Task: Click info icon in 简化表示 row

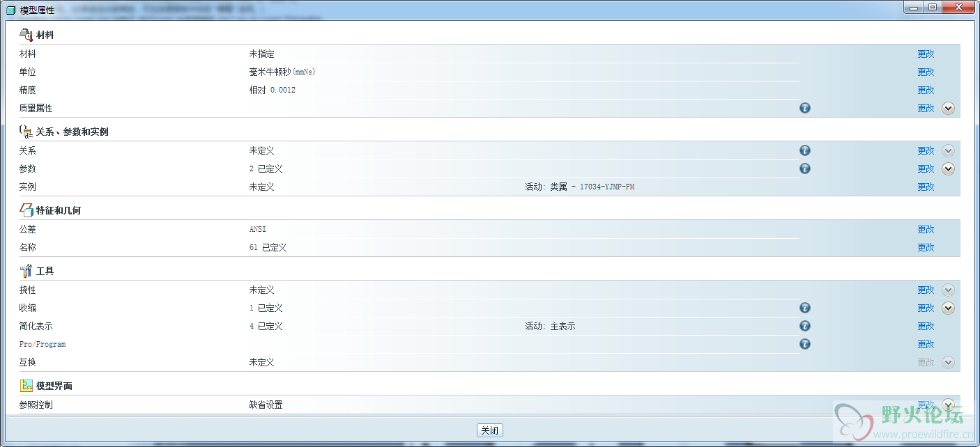Action: (x=805, y=326)
